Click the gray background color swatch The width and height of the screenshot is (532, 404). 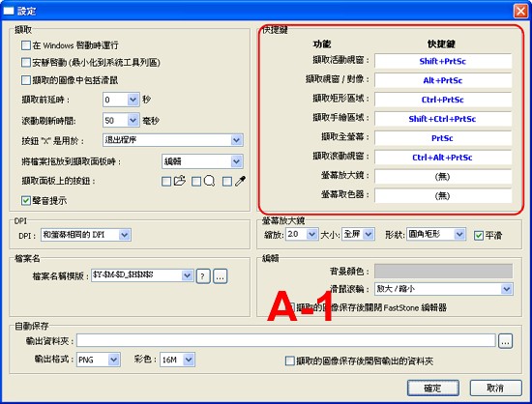pyautogui.click(x=443, y=272)
